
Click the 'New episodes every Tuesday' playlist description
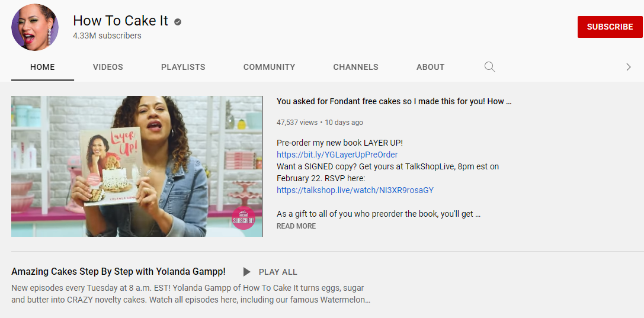(191, 294)
